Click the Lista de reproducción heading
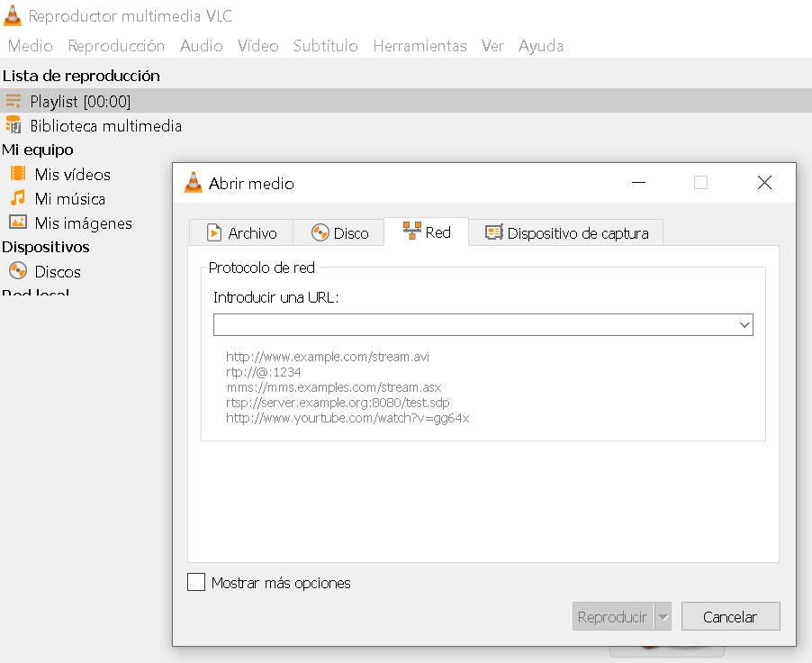 [x=81, y=76]
